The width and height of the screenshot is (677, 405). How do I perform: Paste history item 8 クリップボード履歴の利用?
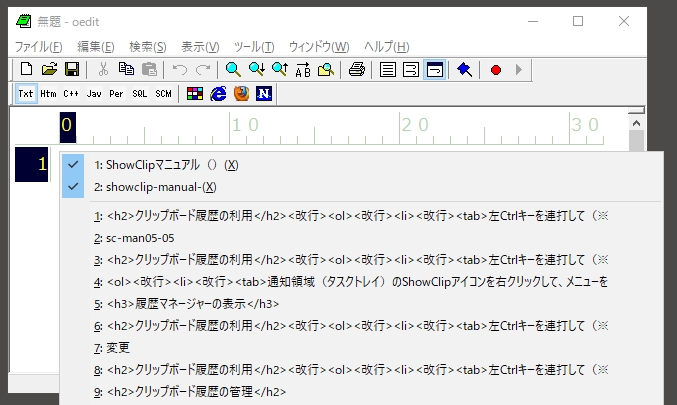(361, 370)
